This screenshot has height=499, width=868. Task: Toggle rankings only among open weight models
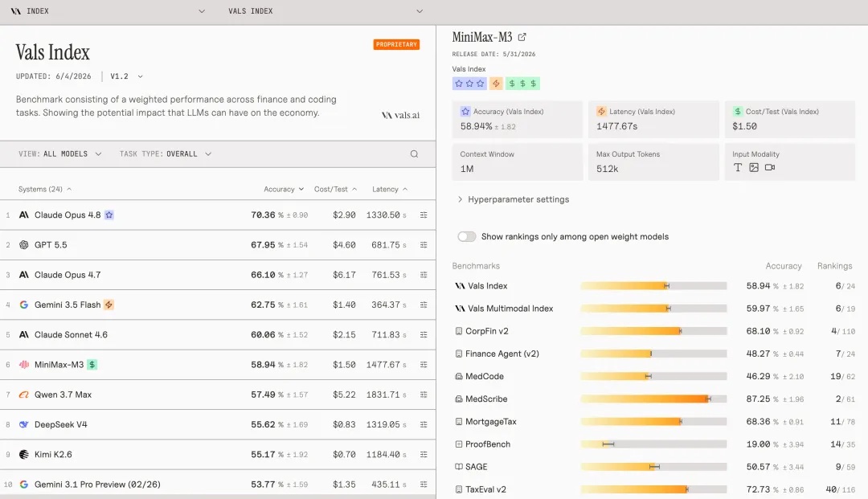pyautogui.click(x=467, y=236)
